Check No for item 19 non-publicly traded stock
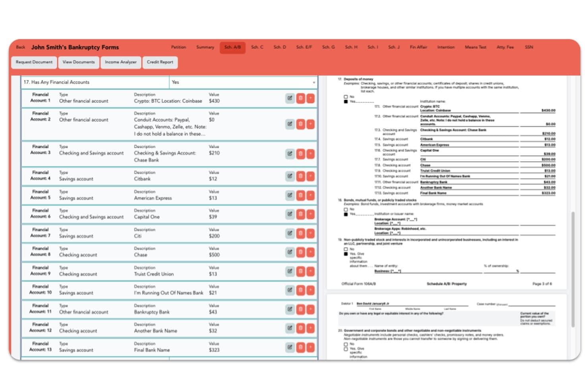Image resolution: width=588 pixels, height=392 pixels. coord(346,249)
